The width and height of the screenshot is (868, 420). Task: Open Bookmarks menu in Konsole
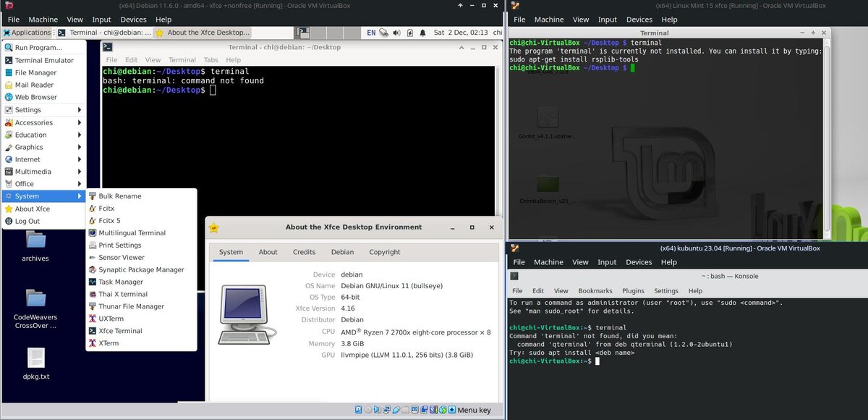click(x=595, y=291)
